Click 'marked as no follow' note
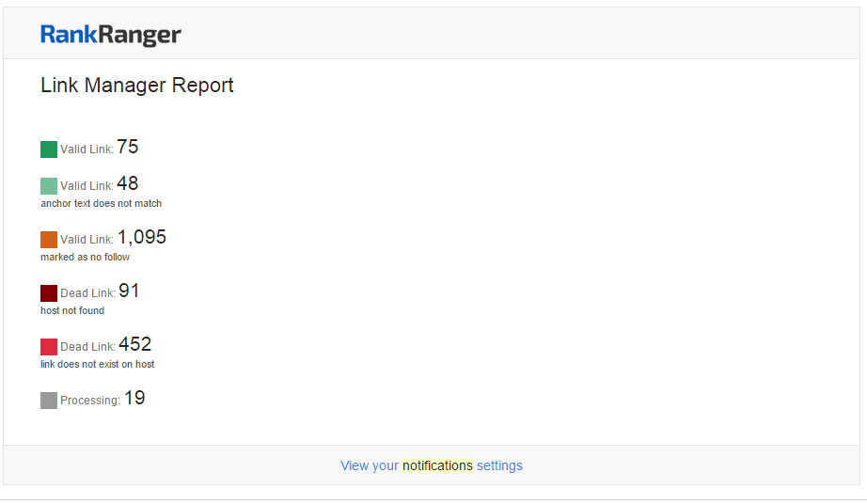The height and width of the screenshot is (504, 867). tap(85, 257)
